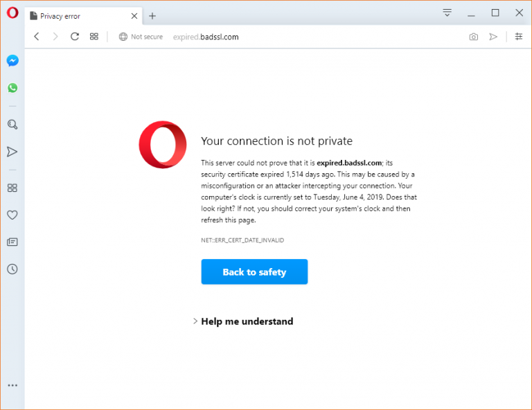Reload the current page
This screenshot has width=532, height=410.
tap(75, 37)
